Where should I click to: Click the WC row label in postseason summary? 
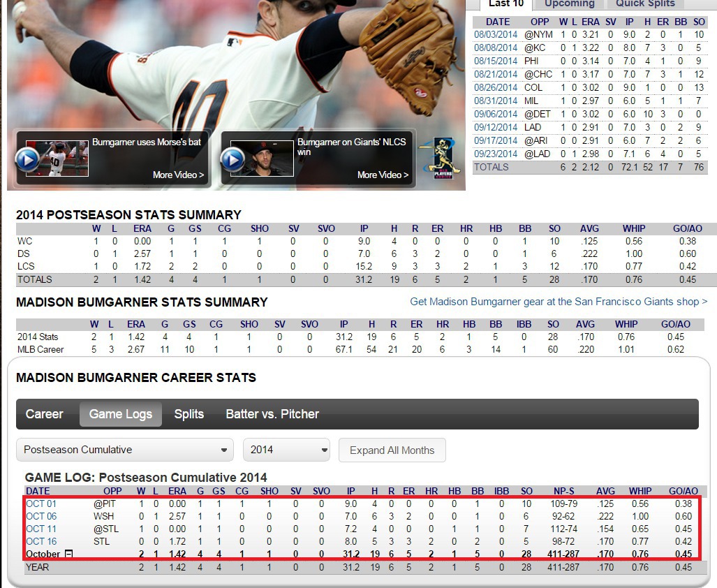[24, 242]
